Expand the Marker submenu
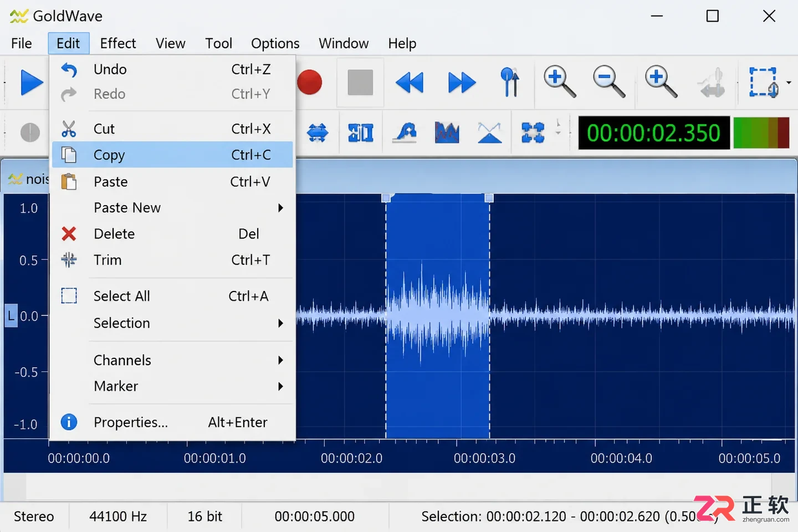 pyautogui.click(x=172, y=386)
